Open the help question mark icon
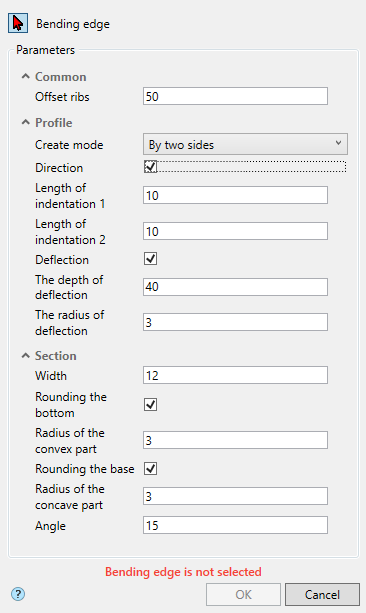 tap(18, 594)
